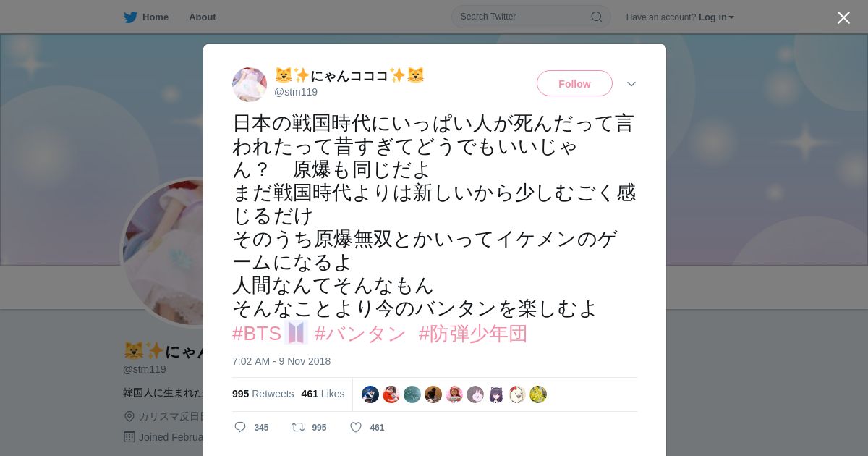The width and height of the screenshot is (868, 456).
Task: Click first liker avatar in row
Action: [370, 394]
